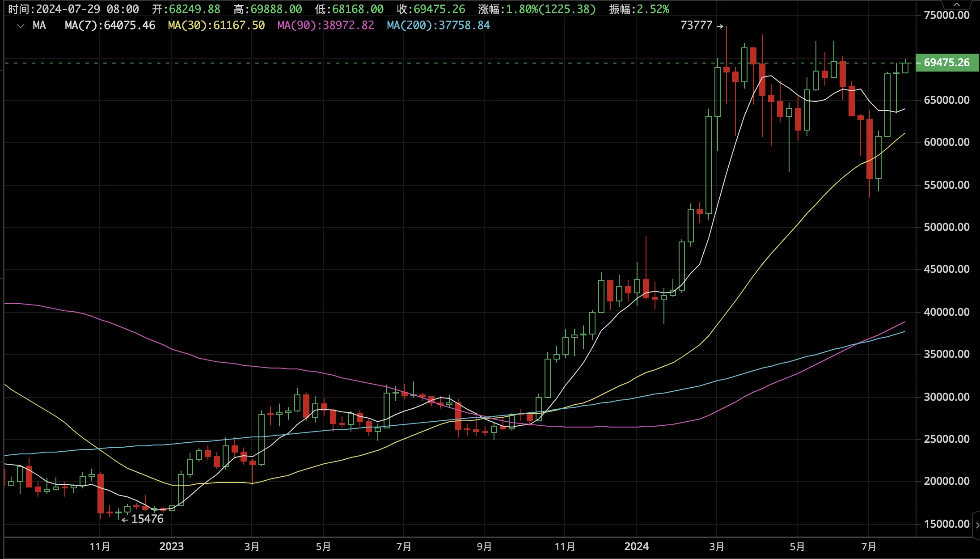This screenshot has width=980, height=559.
Task: Select the white MA(7) legend entry
Action: click(110, 25)
